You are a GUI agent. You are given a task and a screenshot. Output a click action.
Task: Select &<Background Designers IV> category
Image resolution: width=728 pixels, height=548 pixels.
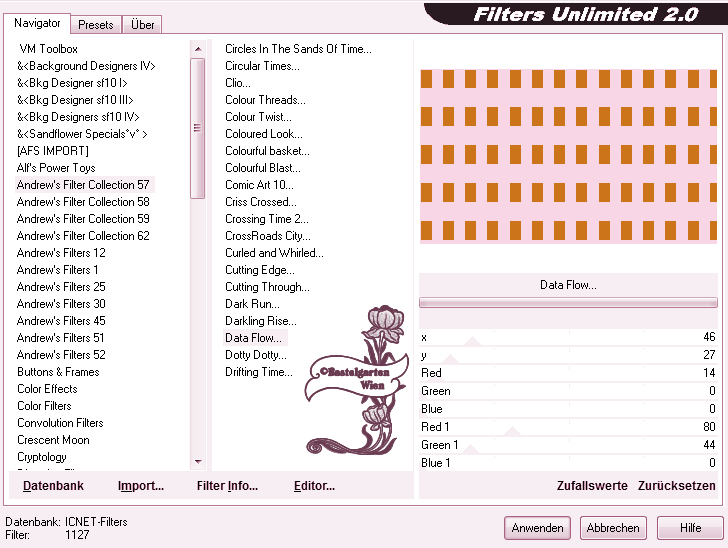pyautogui.click(x=86, y=66)
